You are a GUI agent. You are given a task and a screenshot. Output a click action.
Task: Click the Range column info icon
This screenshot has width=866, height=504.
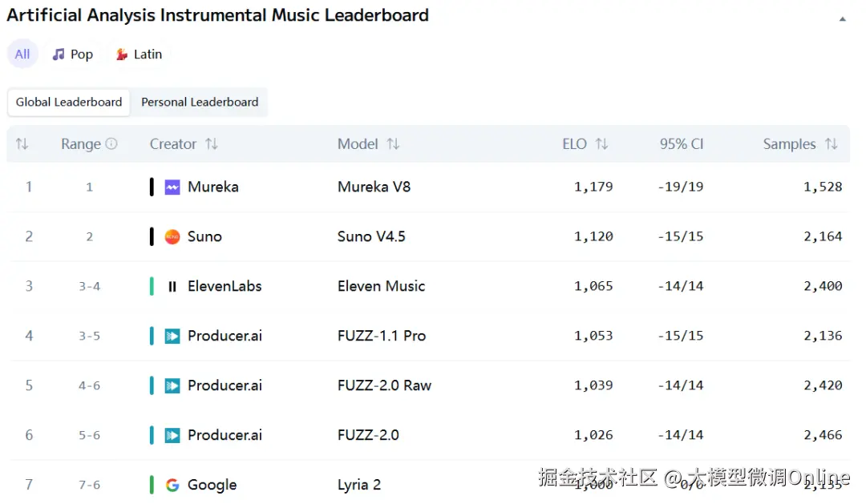(111, 144)
